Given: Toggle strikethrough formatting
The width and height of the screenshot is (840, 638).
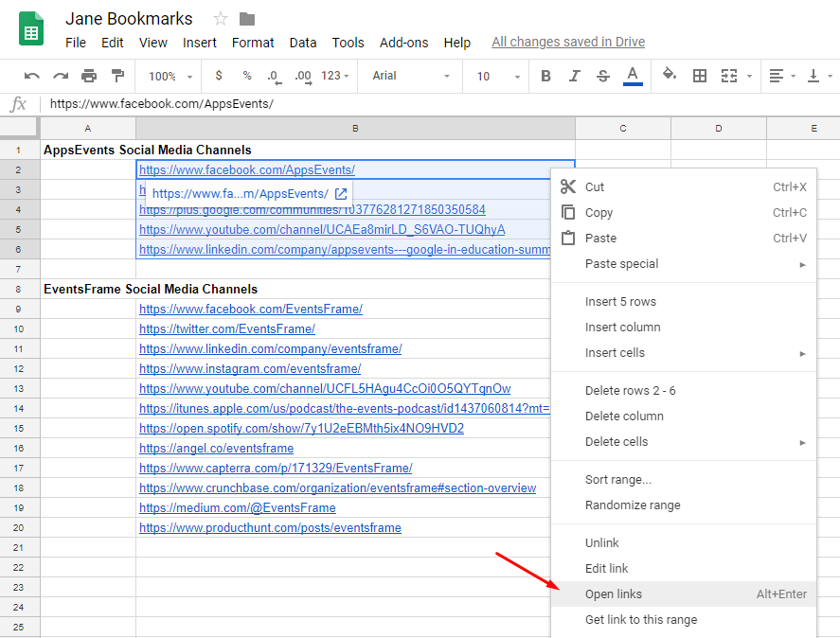Looking at the screenshot, I should tap(603, 76).
